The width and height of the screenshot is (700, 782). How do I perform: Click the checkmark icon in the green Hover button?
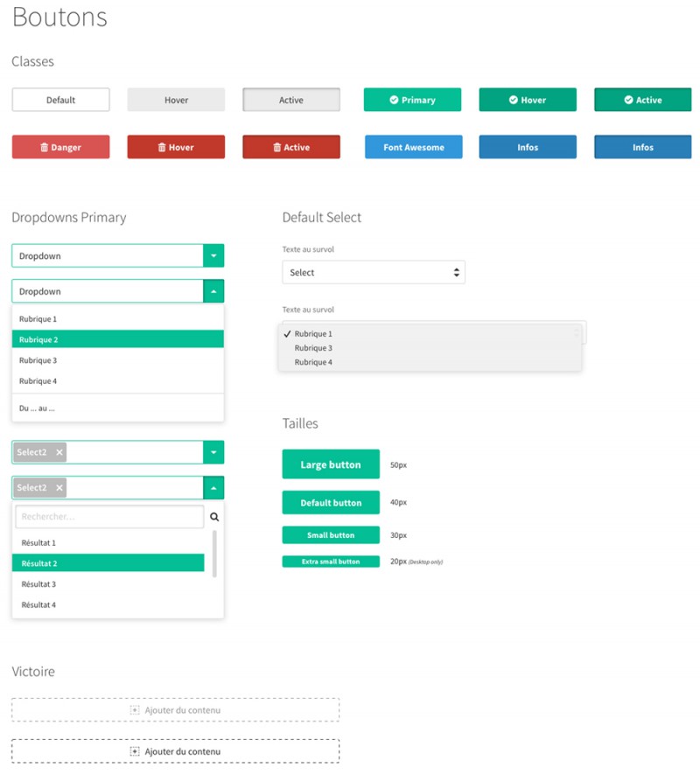(514, 101)
